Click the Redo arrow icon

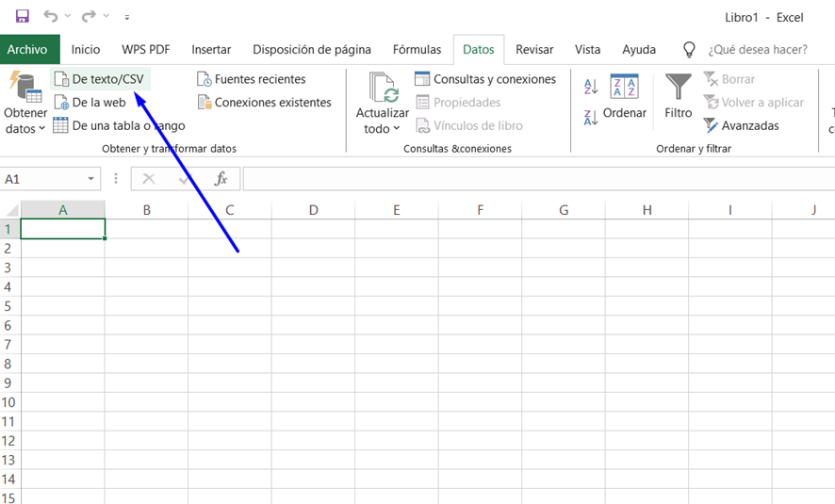(x=88, y=17)
